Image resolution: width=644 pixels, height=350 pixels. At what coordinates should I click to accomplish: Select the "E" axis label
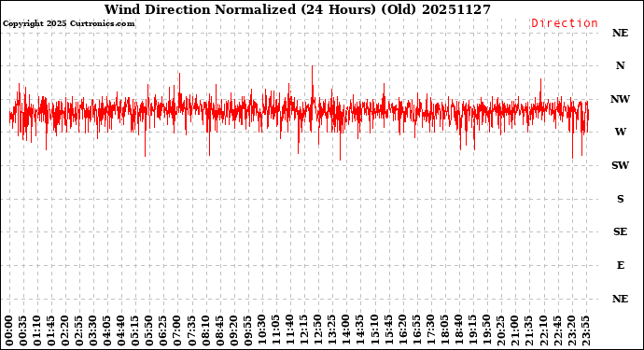(620, 265)
